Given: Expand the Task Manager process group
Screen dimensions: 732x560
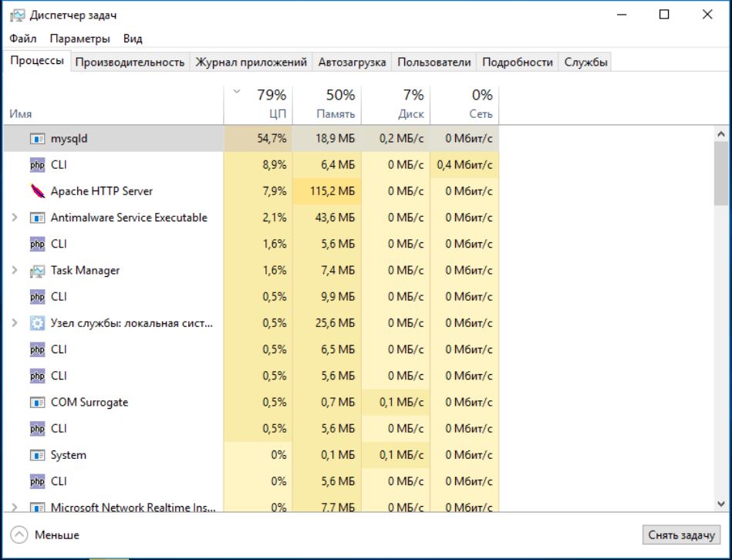Looking at the screenshot, I should (x=15, y=271).
